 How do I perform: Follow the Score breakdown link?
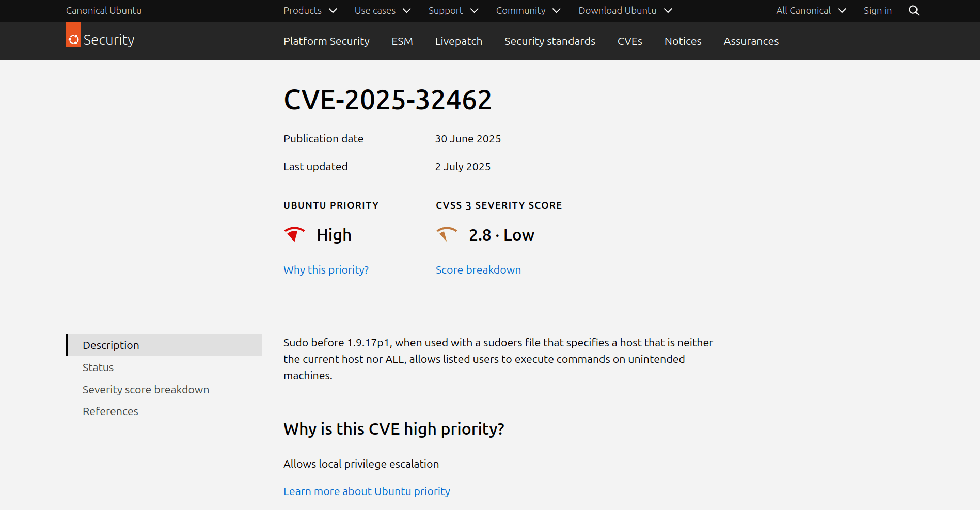[478, 270]
